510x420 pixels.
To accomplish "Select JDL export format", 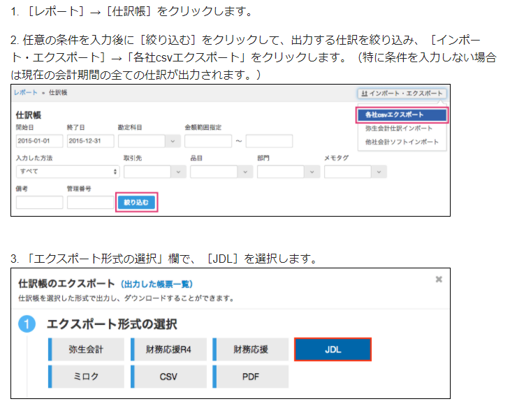I will pos(333,349).
